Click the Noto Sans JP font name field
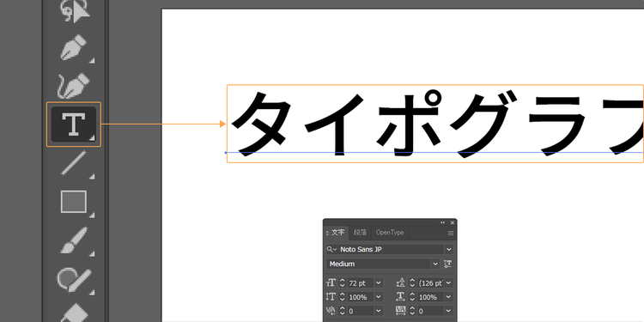The image size is (644, 322). [x=391, y=249]
